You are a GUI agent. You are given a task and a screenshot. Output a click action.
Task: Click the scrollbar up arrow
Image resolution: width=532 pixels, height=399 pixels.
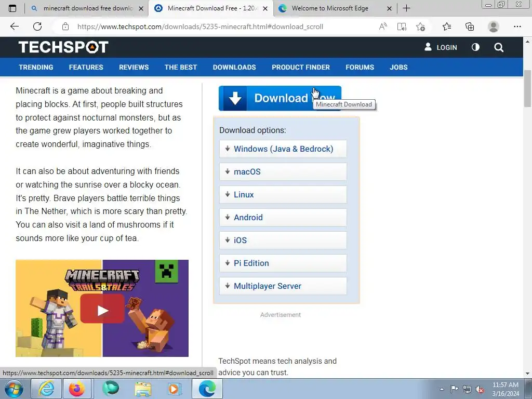click(527, 42)
